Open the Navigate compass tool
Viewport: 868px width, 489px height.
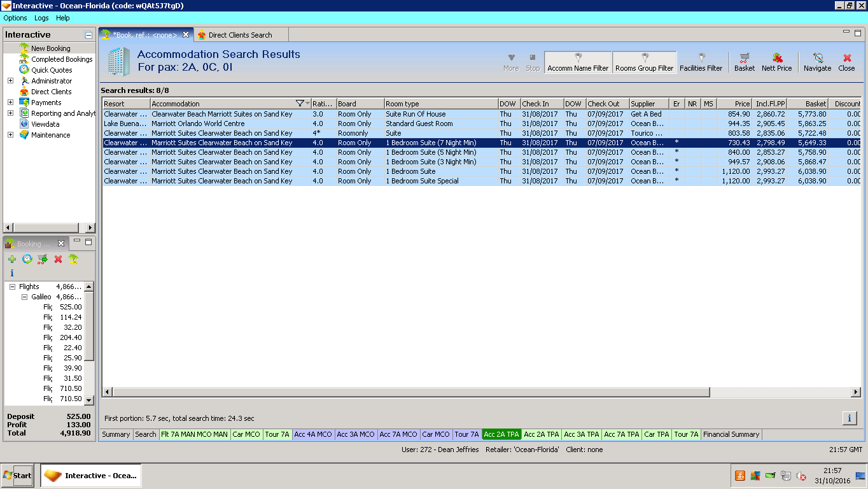[817, 62]
